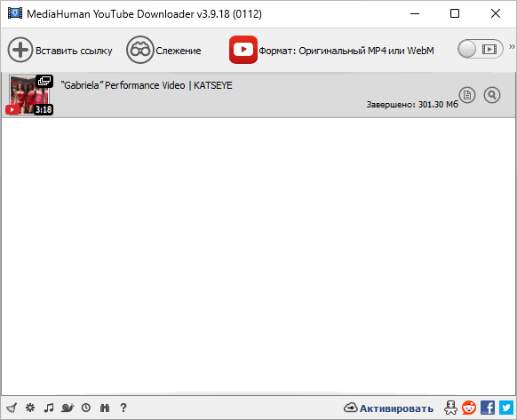This screenshot has width=517, height=420.
Task: Click the app icon in title bar
Action: (x=15, y=13)
